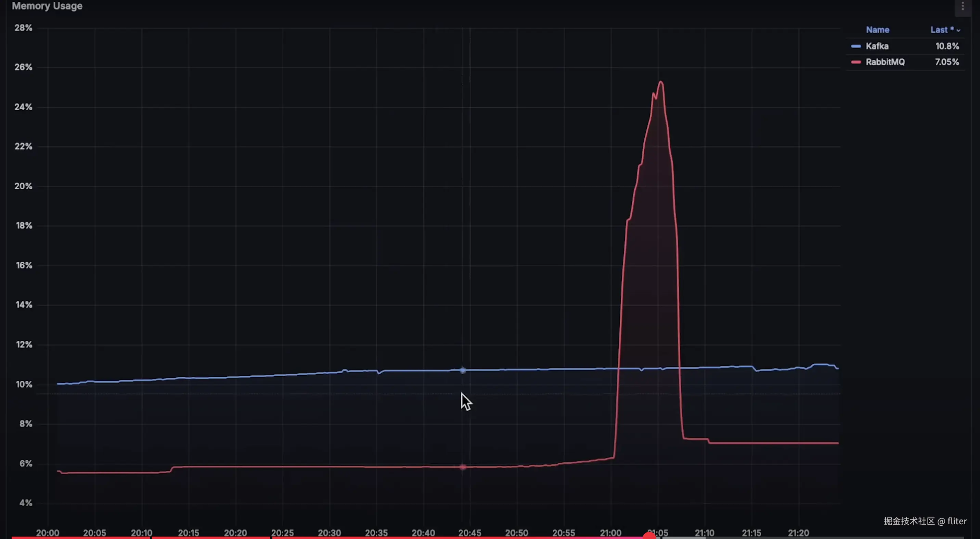Click the RabbitMQ 7.05% last value
The image size is (980, 539).
(x=947, y=62)
